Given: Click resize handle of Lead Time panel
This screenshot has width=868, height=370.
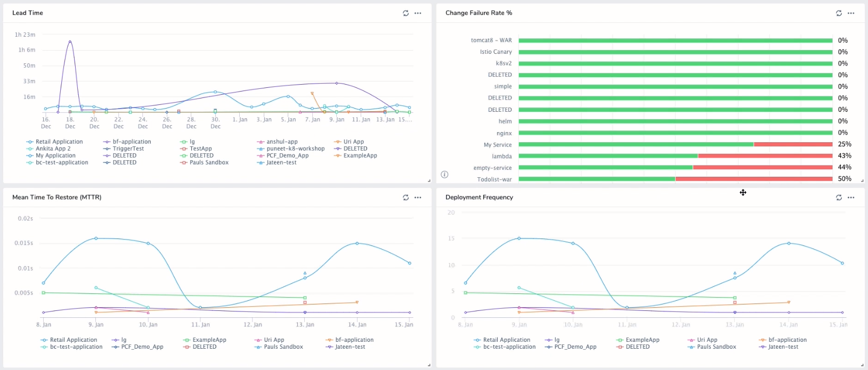Looking at the screenshot, I should (429, 181).
